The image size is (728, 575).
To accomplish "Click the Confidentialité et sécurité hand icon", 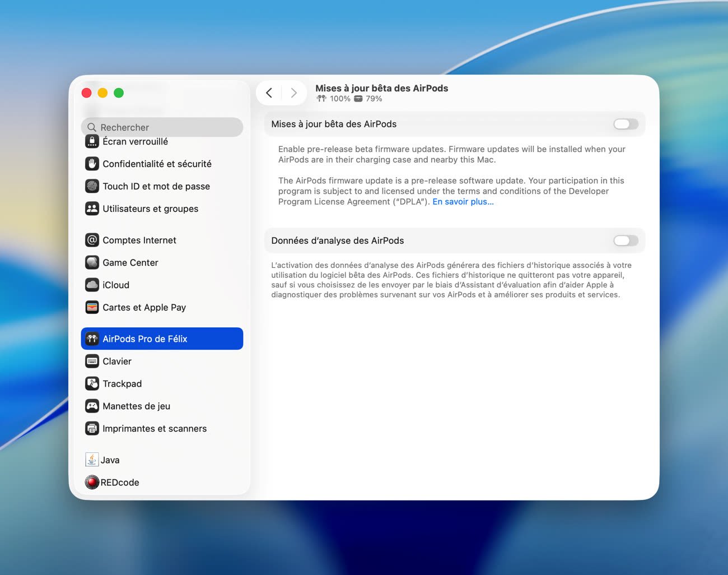I will coord(92,164).
